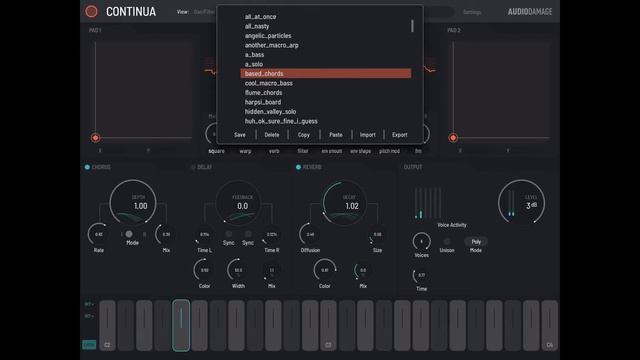Image resolution: width=640 pixels, height=360 pixels.
Task: Click the Export preset button
Action: coord(400,135)
